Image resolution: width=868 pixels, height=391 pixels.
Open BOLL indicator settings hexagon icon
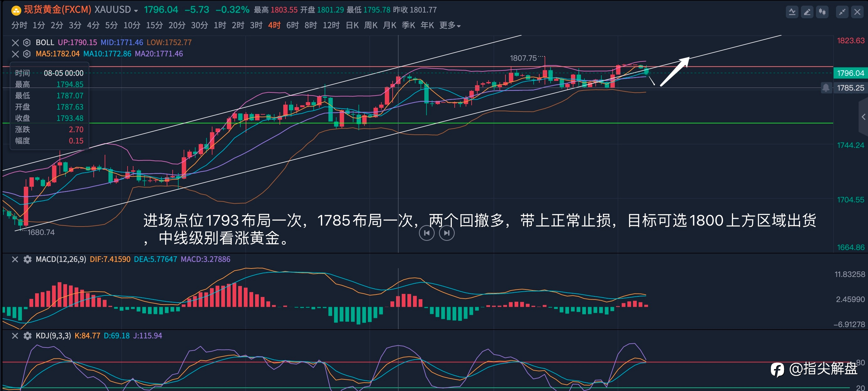27,42
